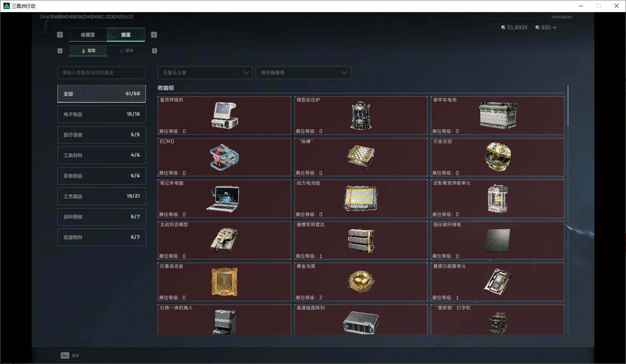Click the 51,893K balance value

click(517, 27)
